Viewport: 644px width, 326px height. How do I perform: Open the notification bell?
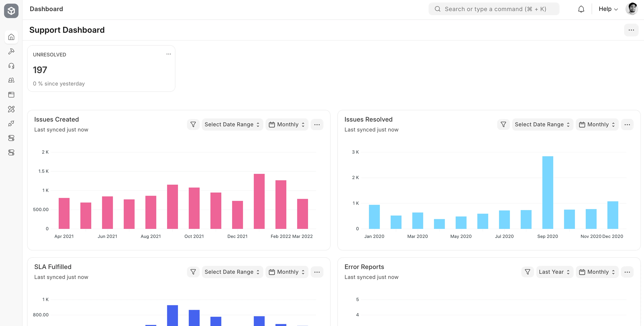(581, 9)
